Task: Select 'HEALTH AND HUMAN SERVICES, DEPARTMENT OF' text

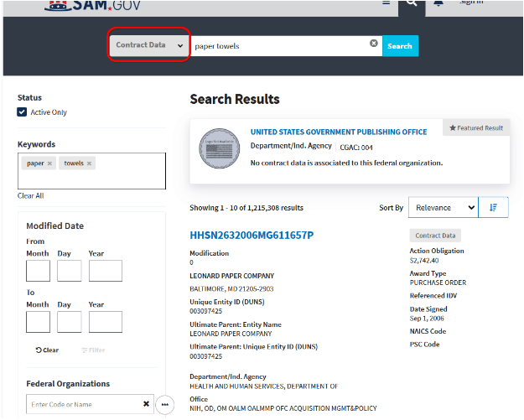Action: [x=264, y=386]
